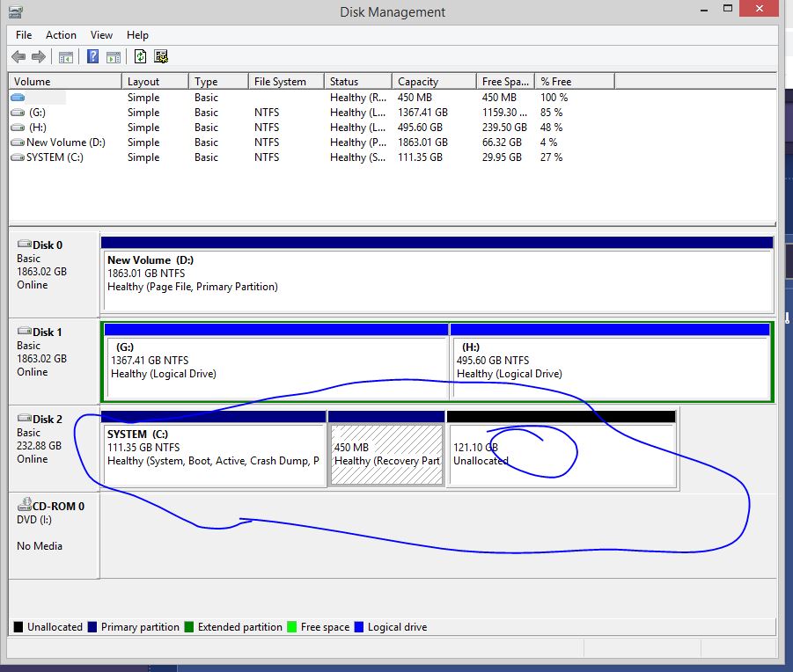Viewport: 793px width, 672px height.
Task: Click the drive icon beside (G:) in the volume list
Action: coord(18,113)
